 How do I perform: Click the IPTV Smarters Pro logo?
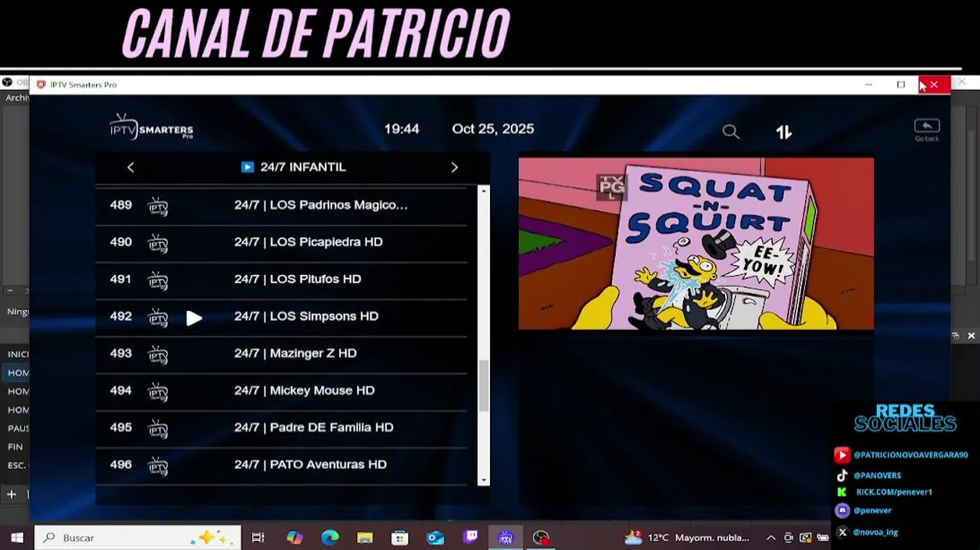tap(151, 127)
